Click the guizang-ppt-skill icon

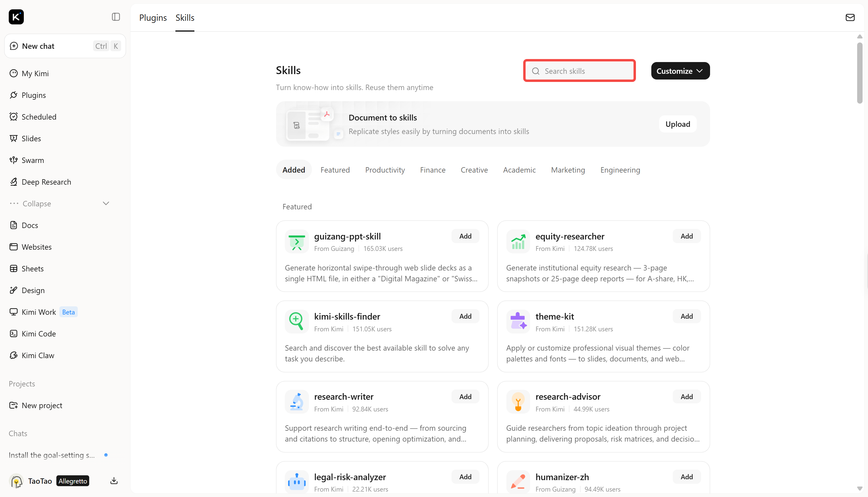click(x=297, y=242)
